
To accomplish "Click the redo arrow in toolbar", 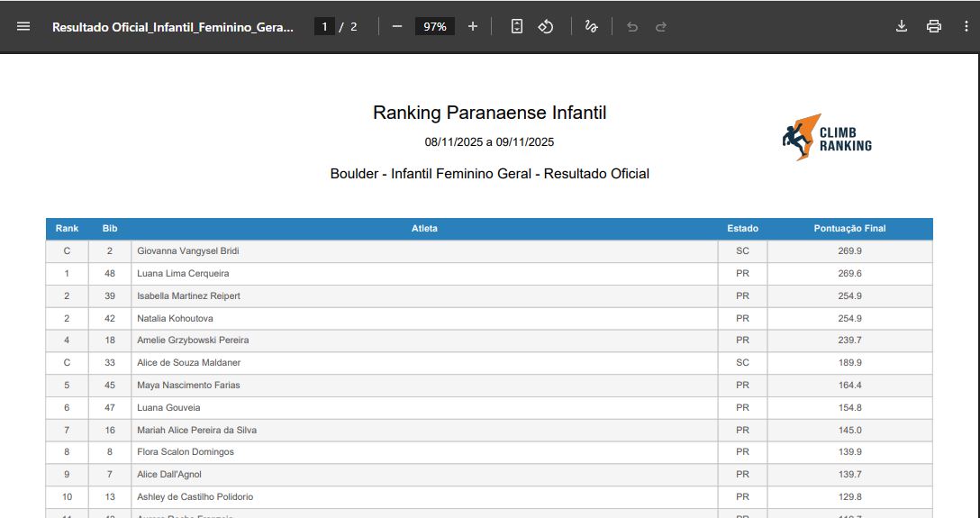I will tap(661, 26).
